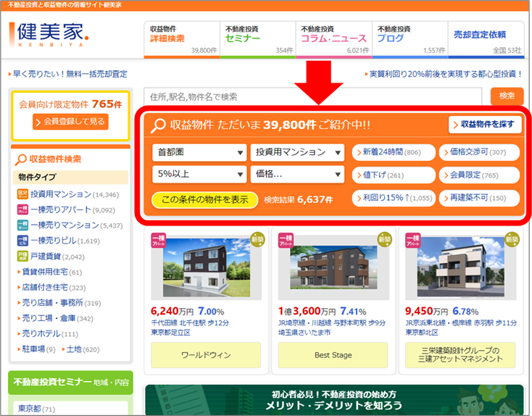Expand the 投資用マンション property type dropdown
The image size is (532, 416).
(296, 153)
